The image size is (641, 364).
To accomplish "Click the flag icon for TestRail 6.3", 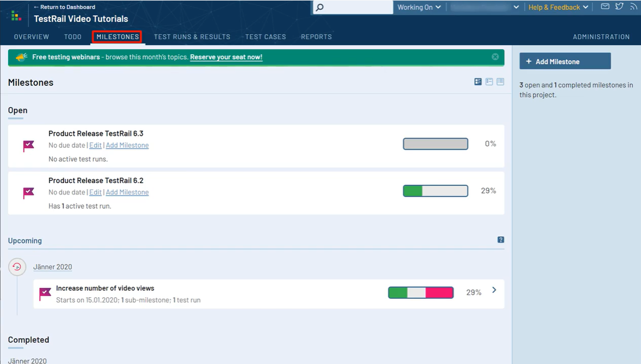I will (x=29, y=146).
